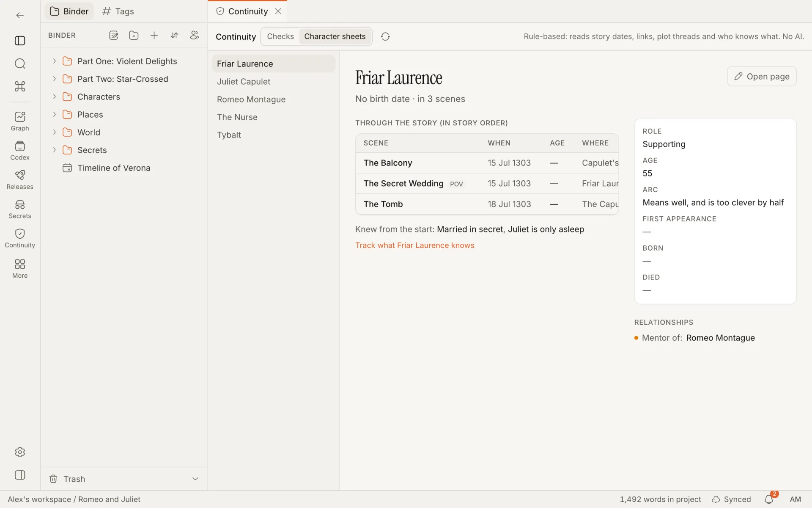Open the Releases section

coord(20,180)
